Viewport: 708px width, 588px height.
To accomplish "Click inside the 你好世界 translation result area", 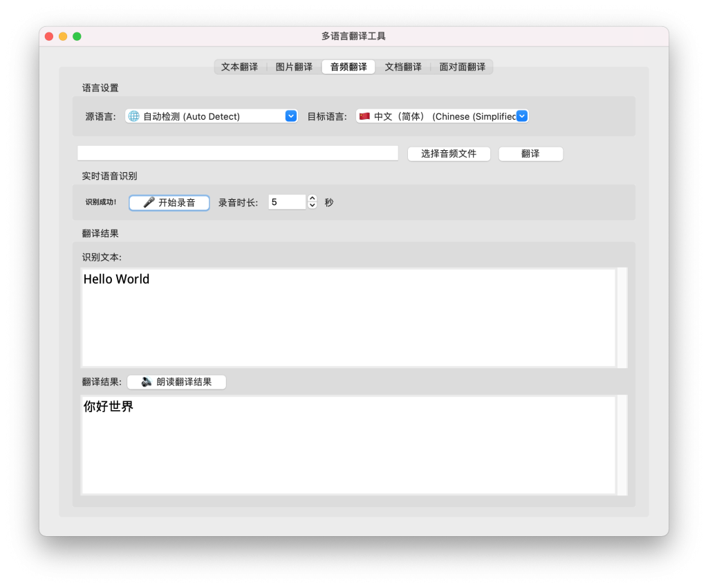I will click(348, 445).
